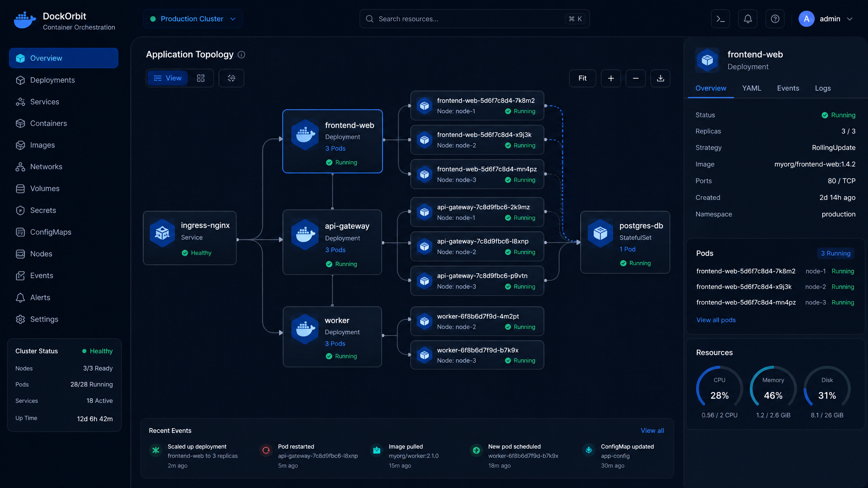Click the worker deployment whale icon
The image size is (868, 488).
(305, 329)
